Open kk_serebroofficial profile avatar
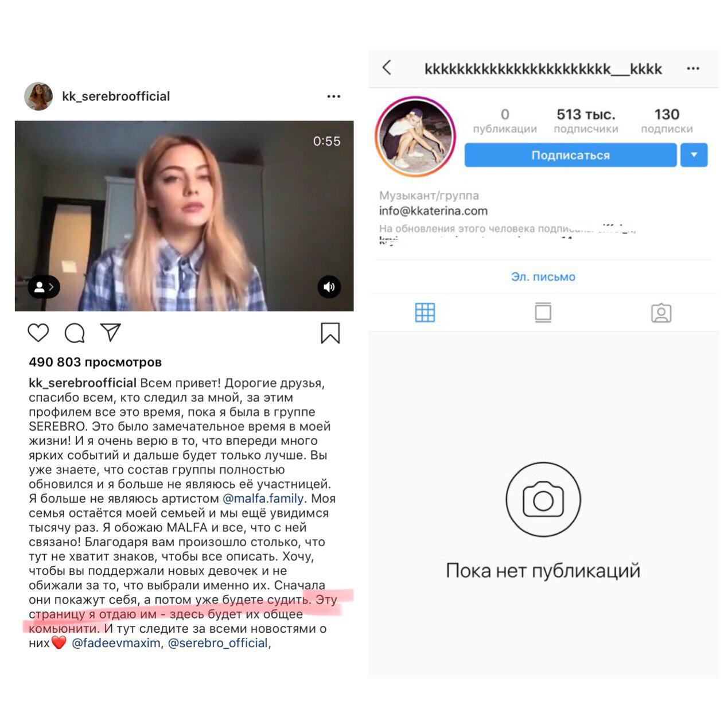Image resolution: width=728 pixels, height=728 pixels. pyautogui.click(x=38, y=96)
